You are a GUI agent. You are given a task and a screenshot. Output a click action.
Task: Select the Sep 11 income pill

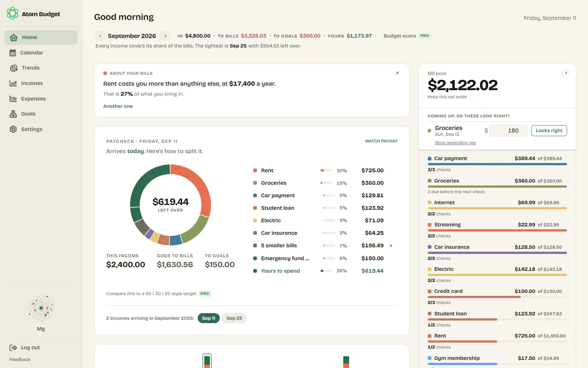click(209, 318)
